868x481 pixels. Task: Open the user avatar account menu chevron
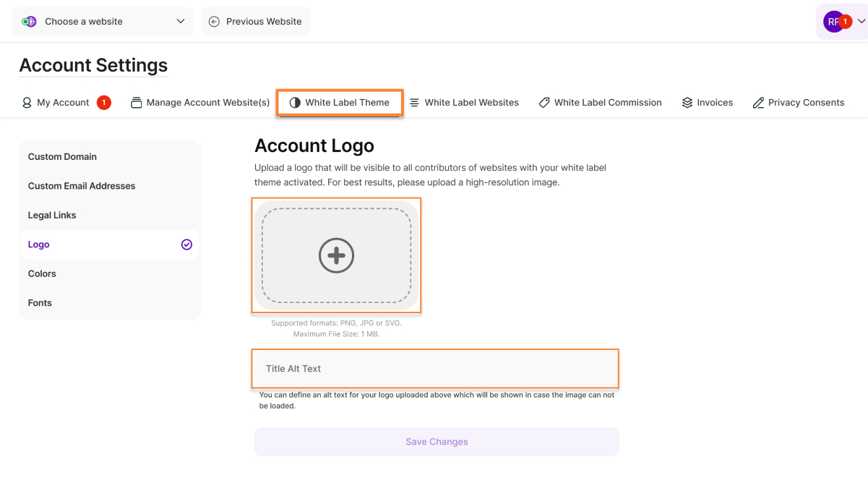pyautogui.click(x=861, y=22)
